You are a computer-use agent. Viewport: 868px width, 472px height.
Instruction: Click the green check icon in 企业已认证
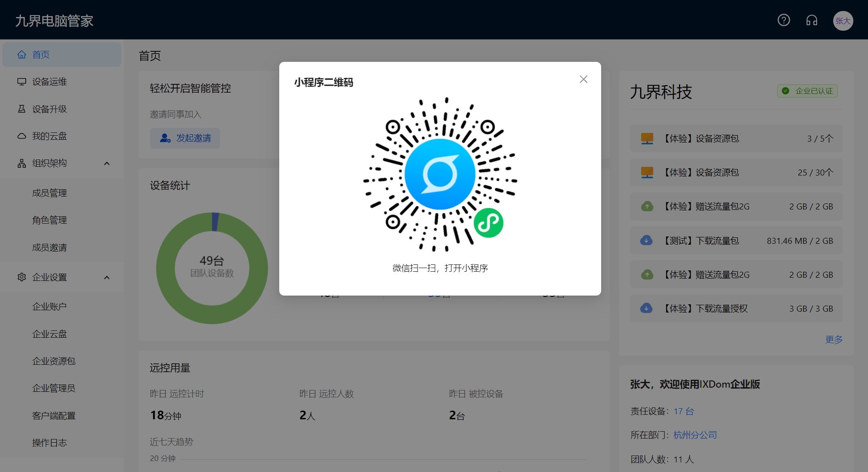(785, 91)
